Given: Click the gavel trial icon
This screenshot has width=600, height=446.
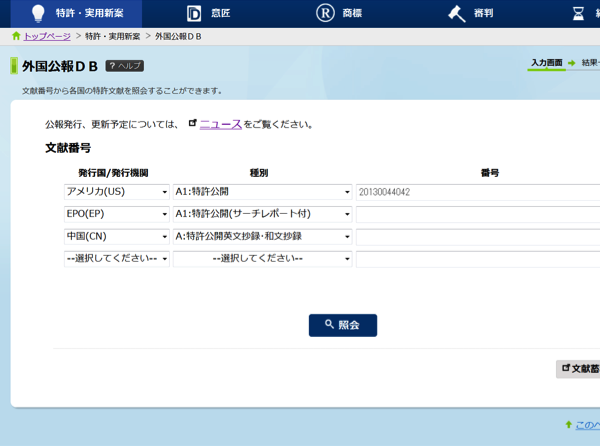Looking at the screenshot, I should [457, 14].
